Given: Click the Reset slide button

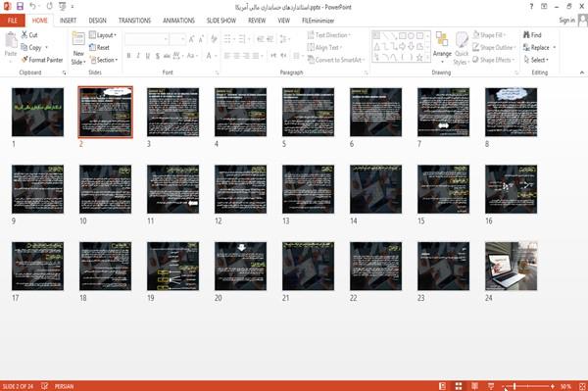Looking at the screenshot, I should (99, 47).
